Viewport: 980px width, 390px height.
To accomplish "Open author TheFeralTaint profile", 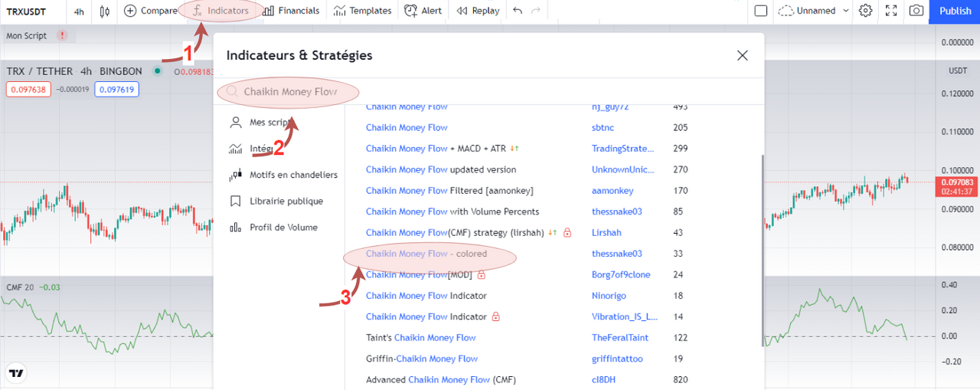I will tap(619, 337).
